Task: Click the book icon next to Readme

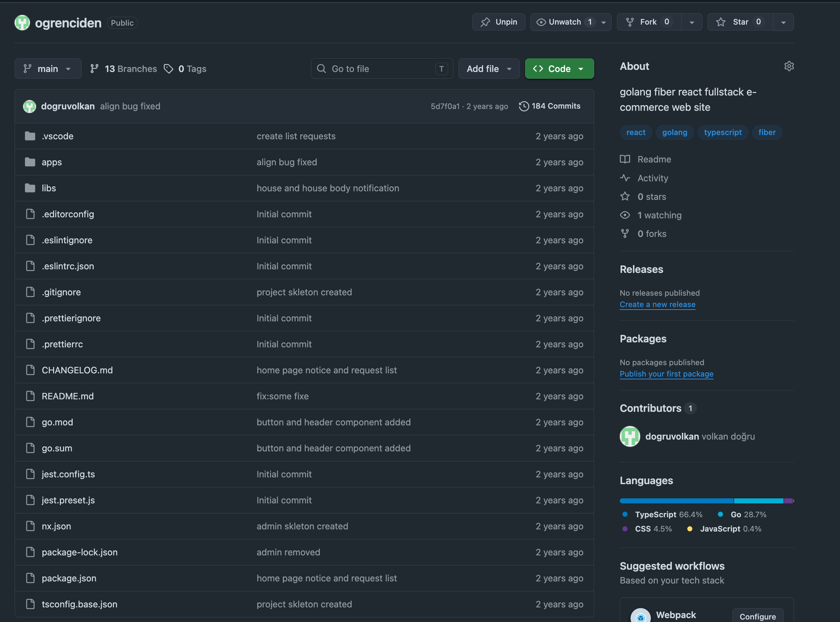Action: [625, 159]
